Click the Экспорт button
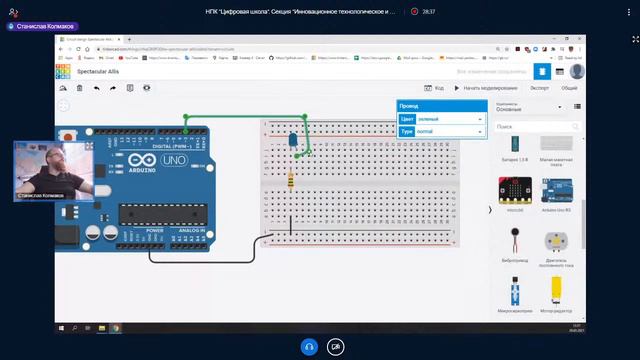The image size is (640, 360). (539, 88)
